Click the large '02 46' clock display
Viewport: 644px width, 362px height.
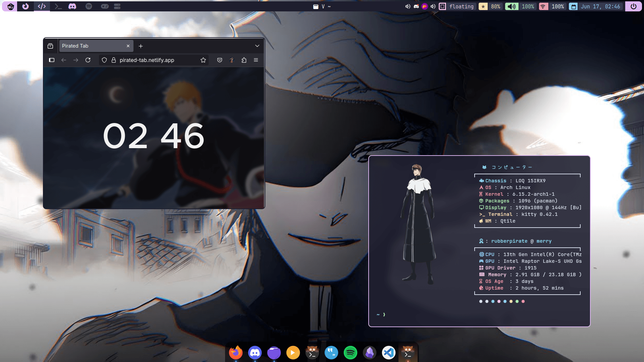click(154, 136)
